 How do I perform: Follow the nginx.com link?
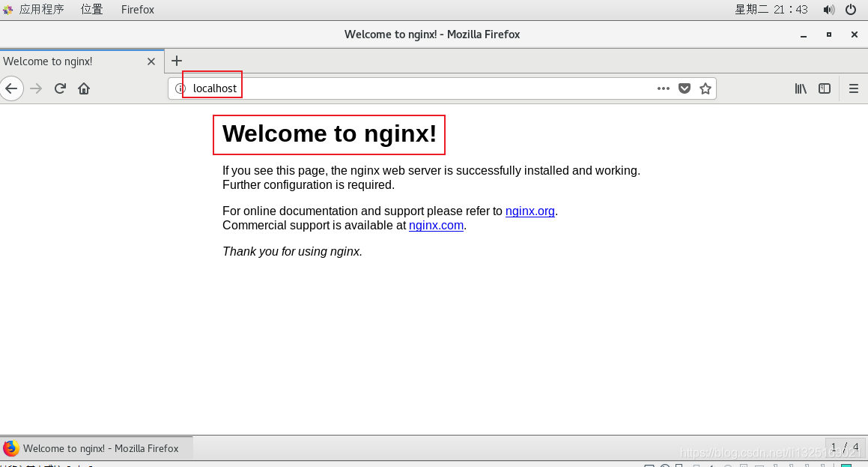(x=436, y=226)
